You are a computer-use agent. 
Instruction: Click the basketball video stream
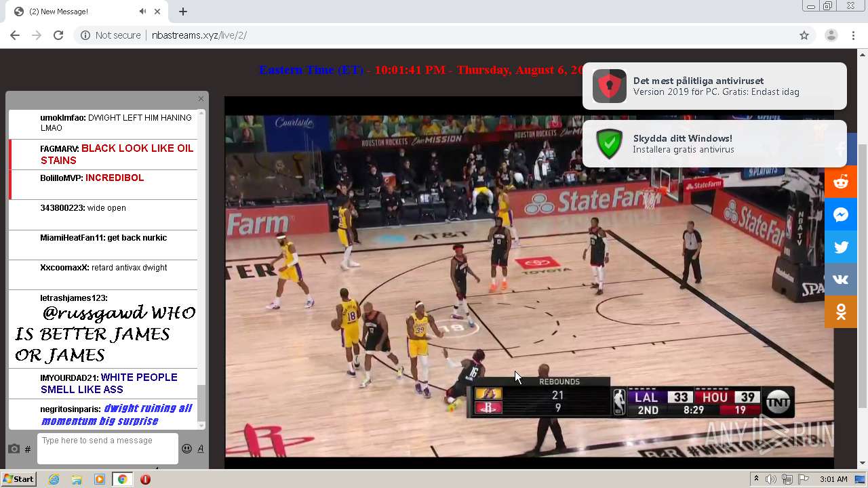pos(529,281)
